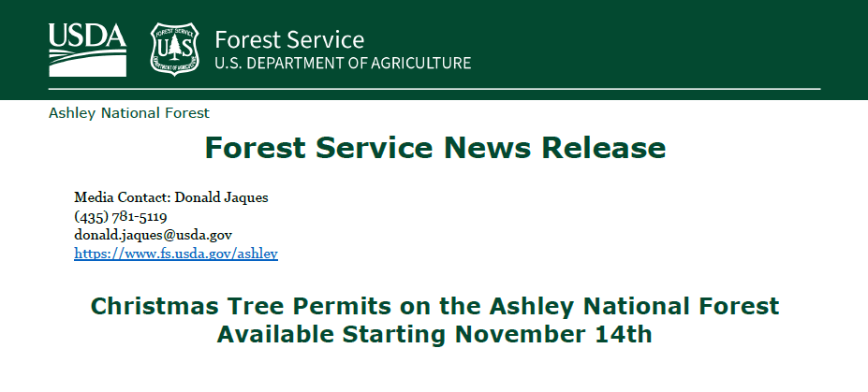The height and width of the screenshot is (392, 868).
Task: Click the "Forest Service News Release" heading
Action: [x=434, y=148]
